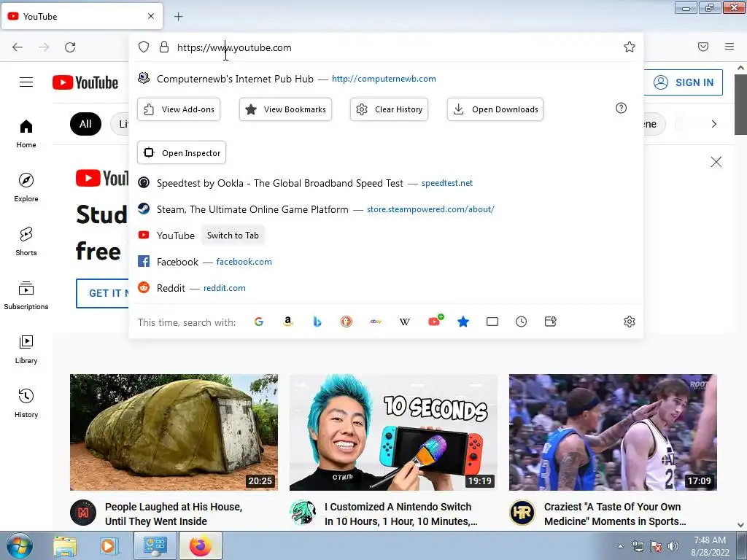Click the SIGN IN button
This screenshot has width=747, height=560.
684,82
